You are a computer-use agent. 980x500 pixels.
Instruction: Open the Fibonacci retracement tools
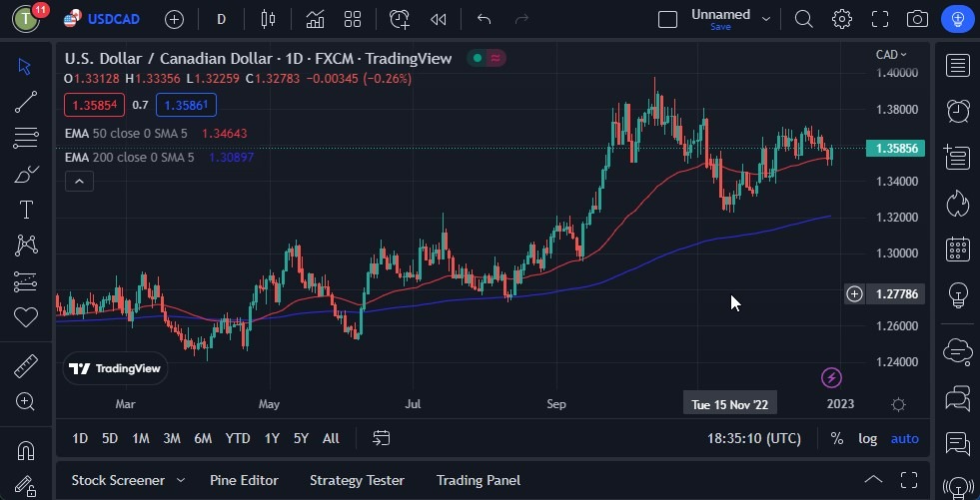(x=26, y=138)
